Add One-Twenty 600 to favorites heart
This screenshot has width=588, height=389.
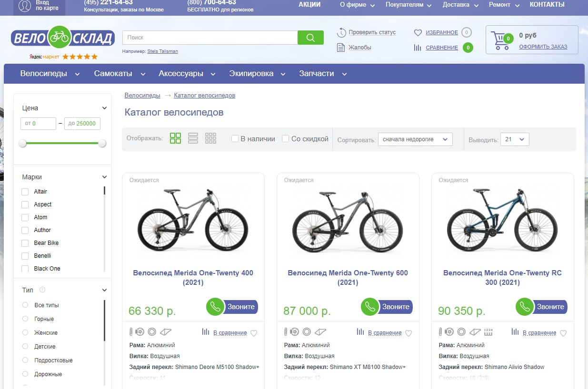point(409,333)
